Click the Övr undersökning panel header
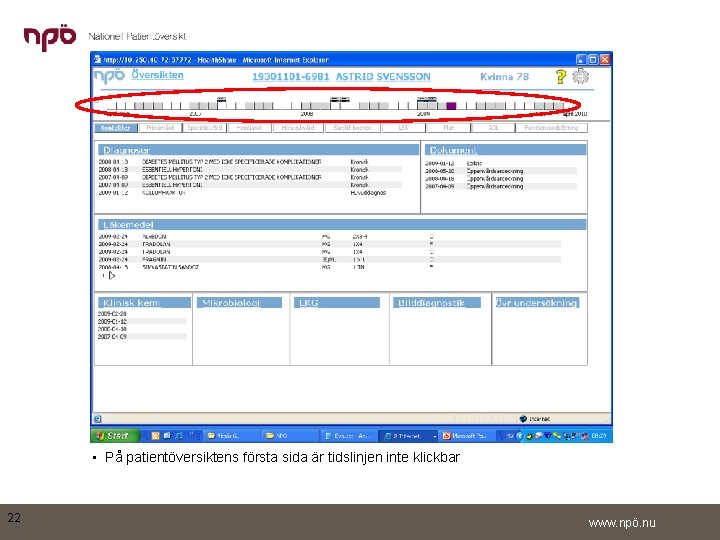This screenshot has width=720, height=540. pyautogui.click(x=537, y=303)
